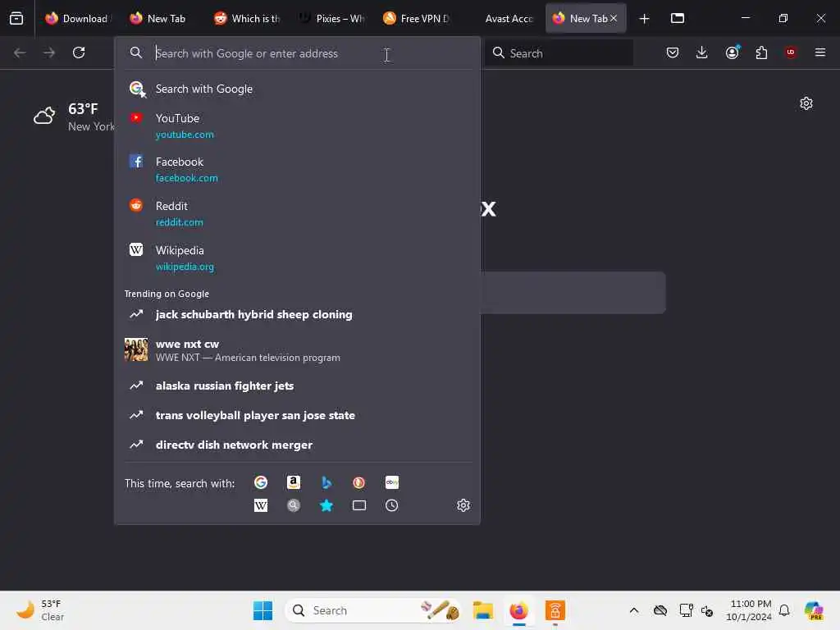Select alaska russian fighter jets trend
Screen dimensions: 840x630
pos(297,386)
